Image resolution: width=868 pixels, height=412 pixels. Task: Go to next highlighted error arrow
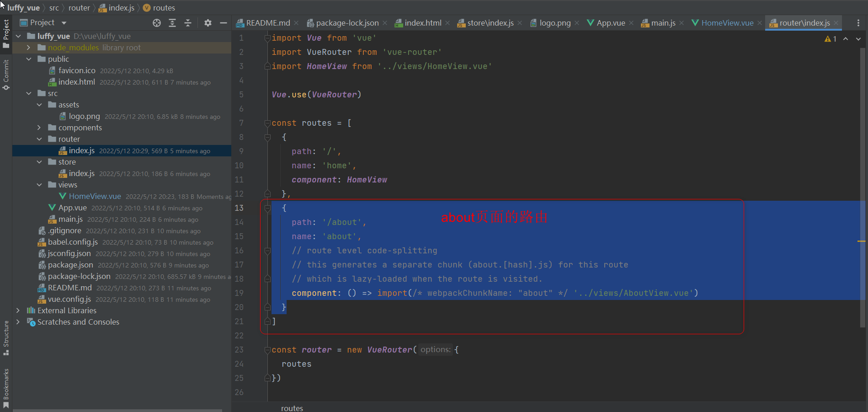858,39
